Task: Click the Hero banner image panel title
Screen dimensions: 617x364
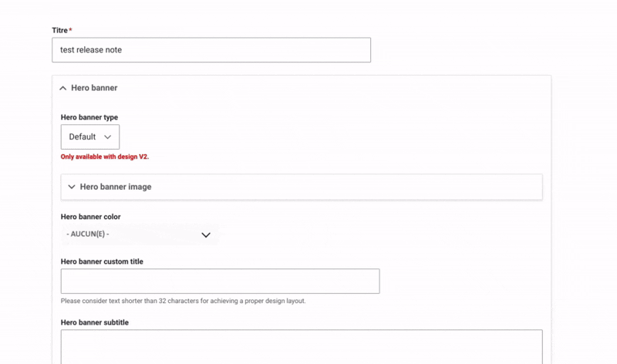Action: (x=116, y=187)
